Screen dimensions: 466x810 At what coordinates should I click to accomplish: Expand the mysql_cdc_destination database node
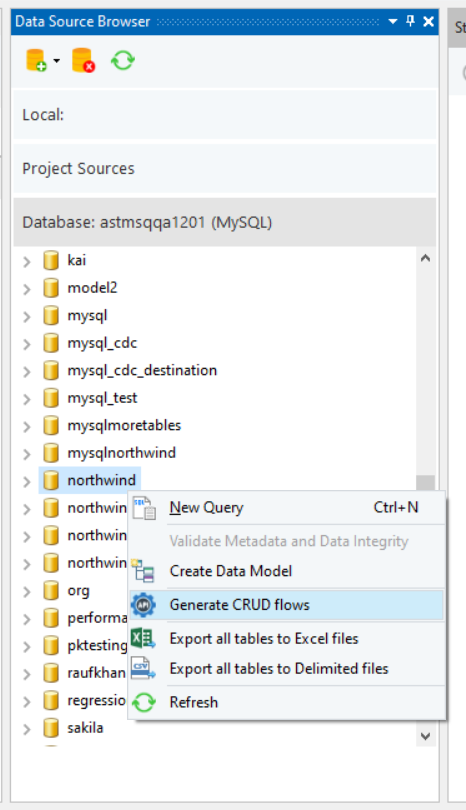tap(27, 371)
